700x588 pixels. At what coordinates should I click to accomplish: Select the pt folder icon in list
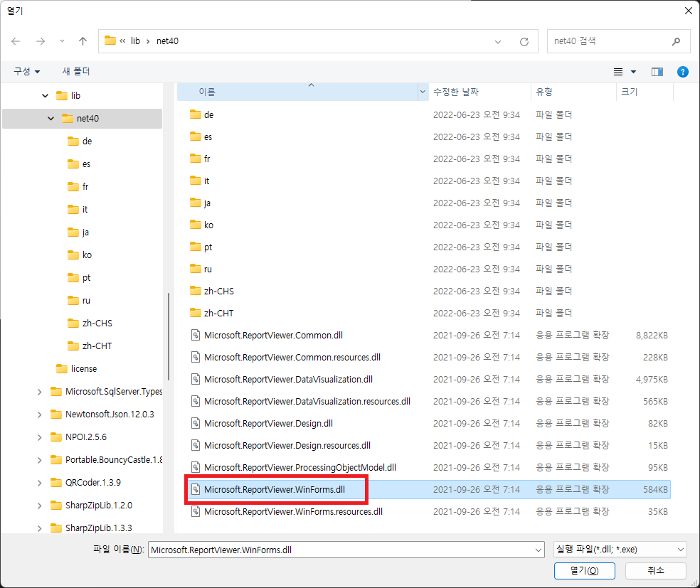[x=195, y=247]
